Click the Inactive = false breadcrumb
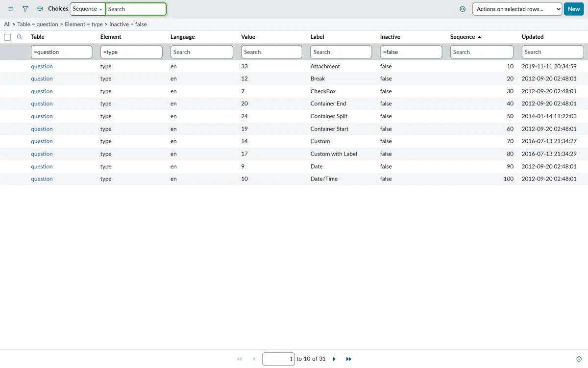The width and height of the screenshot is (588, 368). 128,24
